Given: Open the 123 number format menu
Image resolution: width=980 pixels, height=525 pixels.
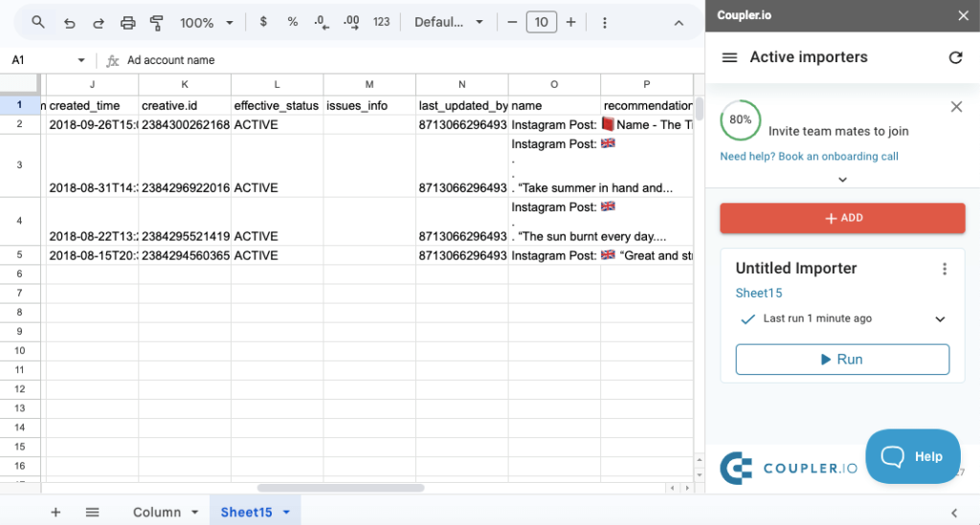Looking at the screenshot, I should tap(381, 22).
